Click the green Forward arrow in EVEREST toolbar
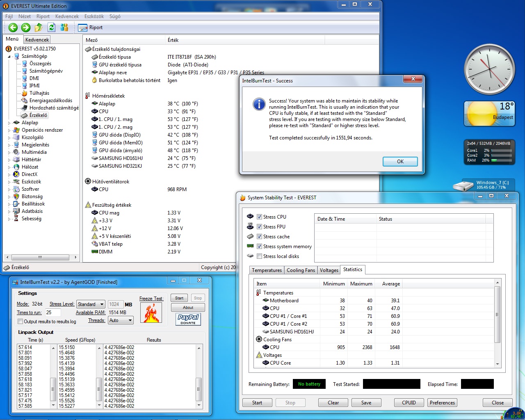Image resolution: width=525 pixels, height=420 pixels. click(x=26, y=27)
